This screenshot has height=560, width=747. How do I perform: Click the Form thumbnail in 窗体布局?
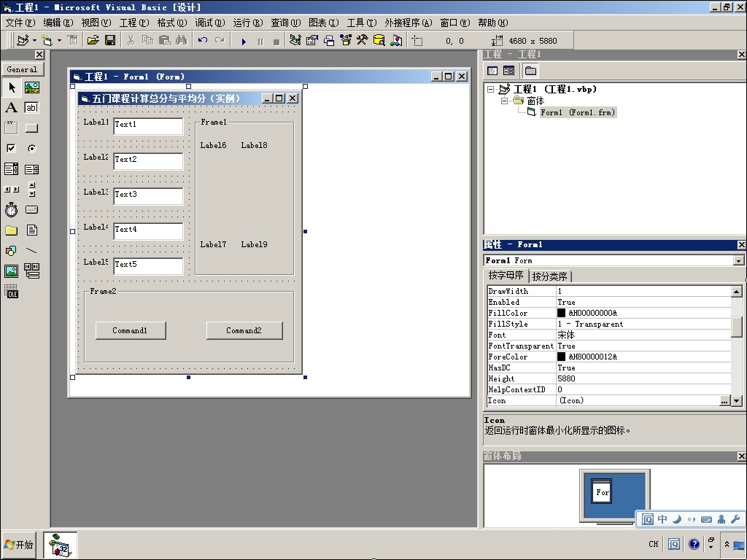(602, 492)
